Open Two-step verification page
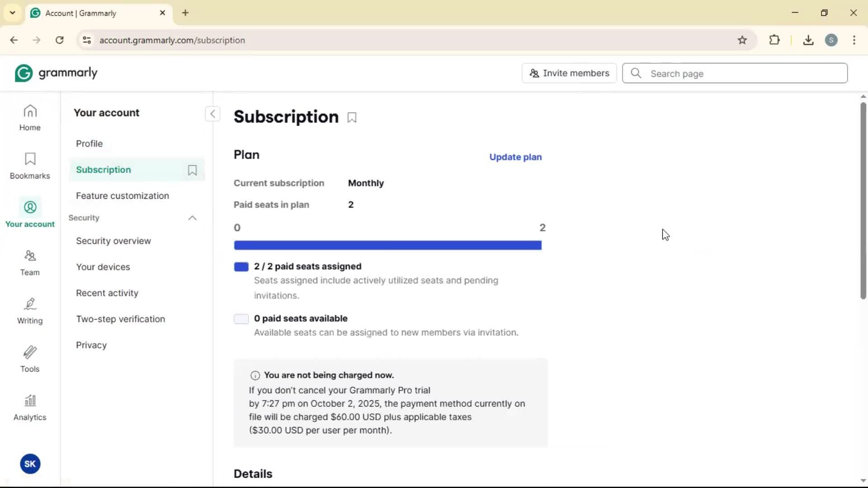 120,319
